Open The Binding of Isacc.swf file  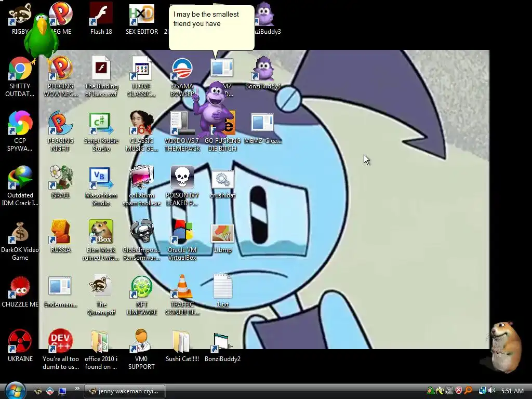coord(101,77)
